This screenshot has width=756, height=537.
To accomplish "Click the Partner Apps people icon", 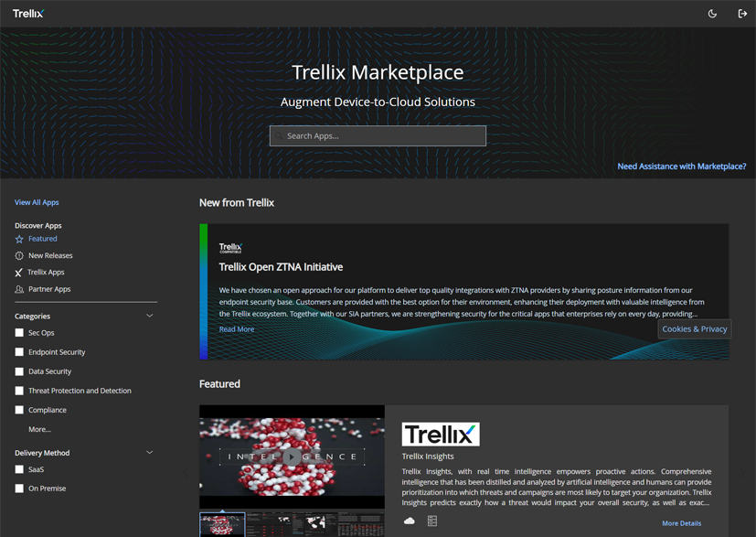I will pos(19,289).
